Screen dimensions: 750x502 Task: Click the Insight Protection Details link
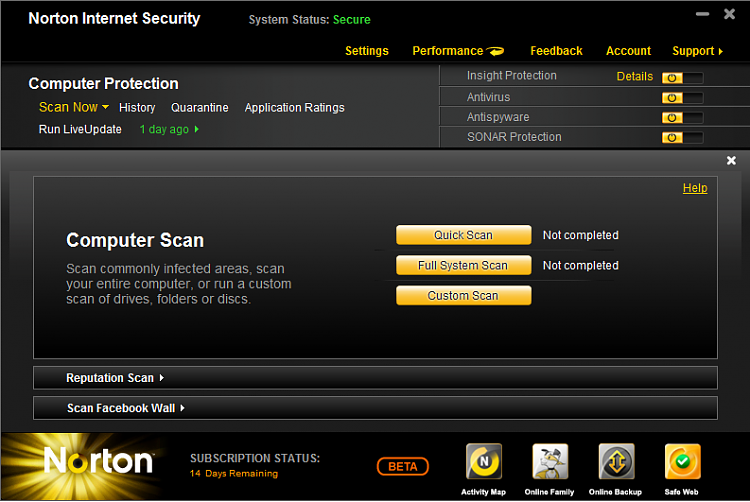[x=635, y=76]
